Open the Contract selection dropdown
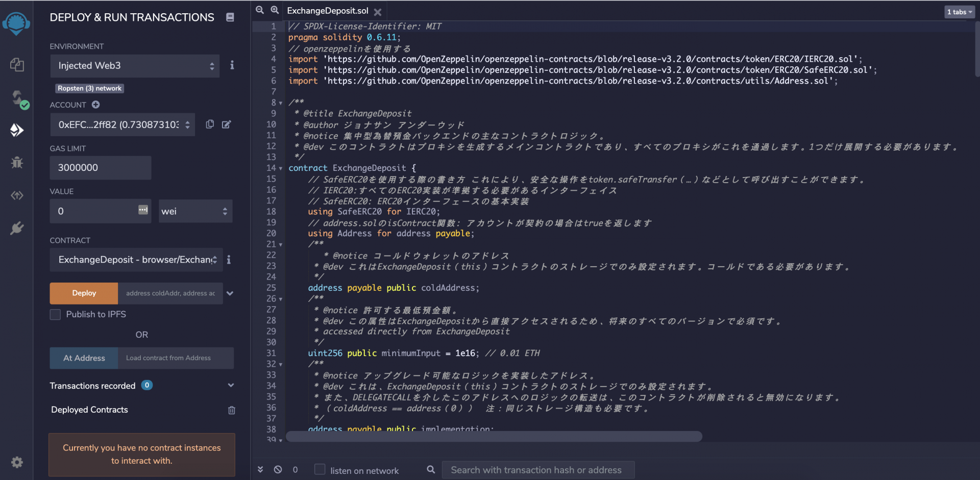Screen dimensions: 980x480 (136, 260)
